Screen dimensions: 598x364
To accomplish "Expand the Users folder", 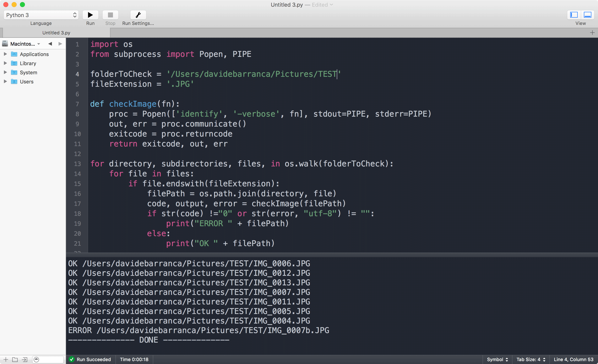I will coord(5,82).
